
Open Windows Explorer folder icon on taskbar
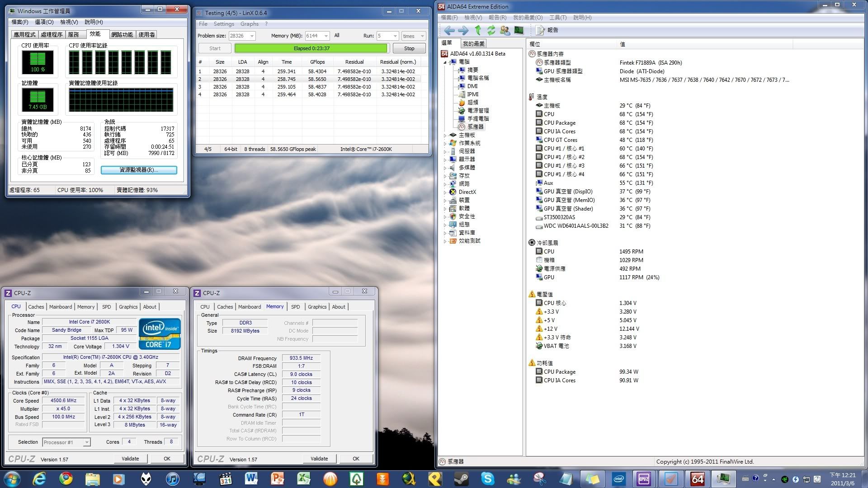point(92,479)
